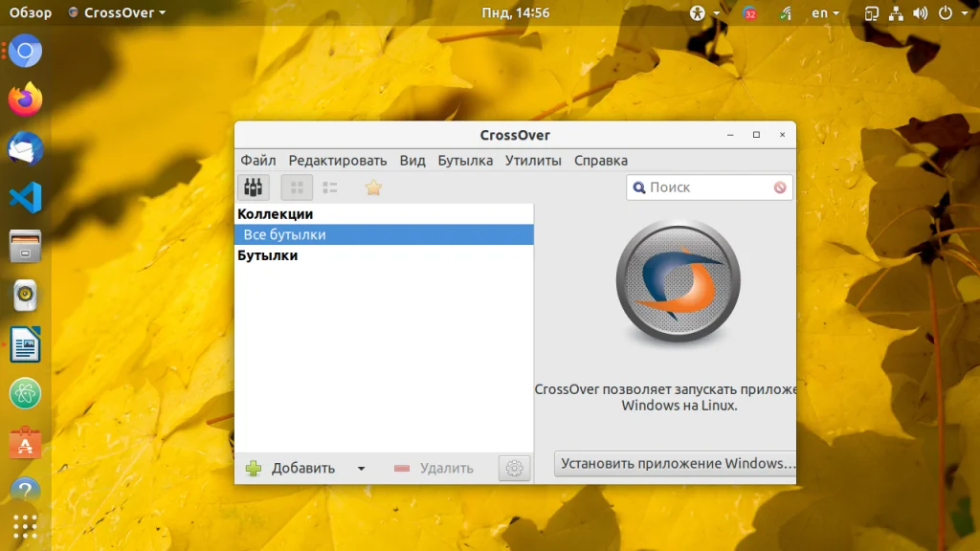Open the Файл menu

click(258, 161)
